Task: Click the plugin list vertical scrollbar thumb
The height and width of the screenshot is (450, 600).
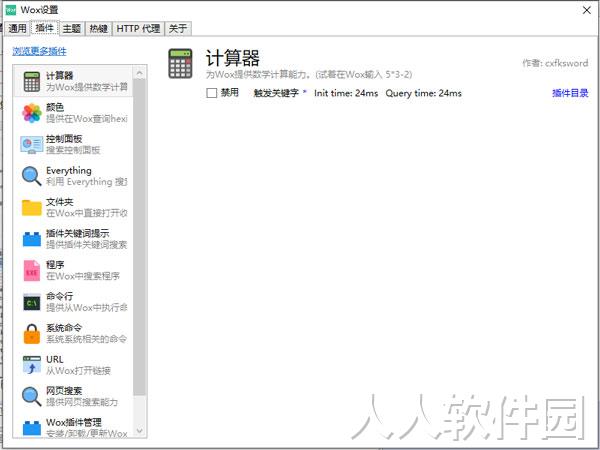Action: 139,237
